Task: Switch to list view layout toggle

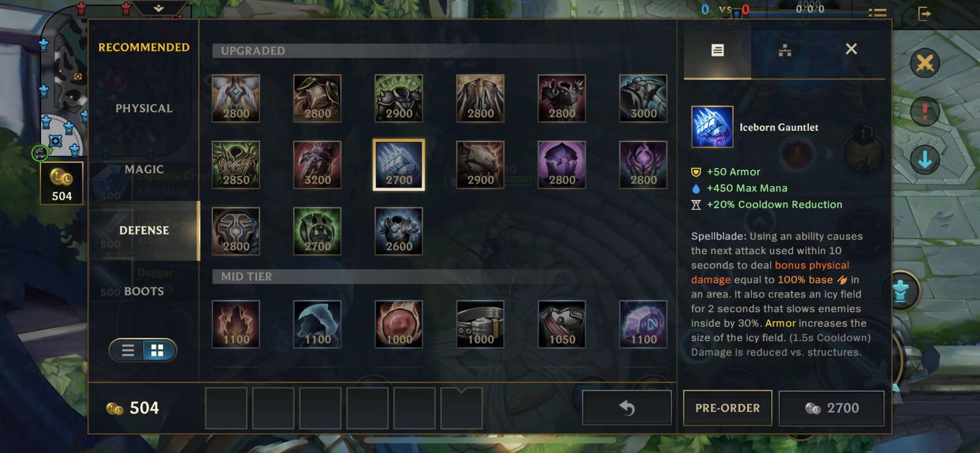Action: (128, 350)
